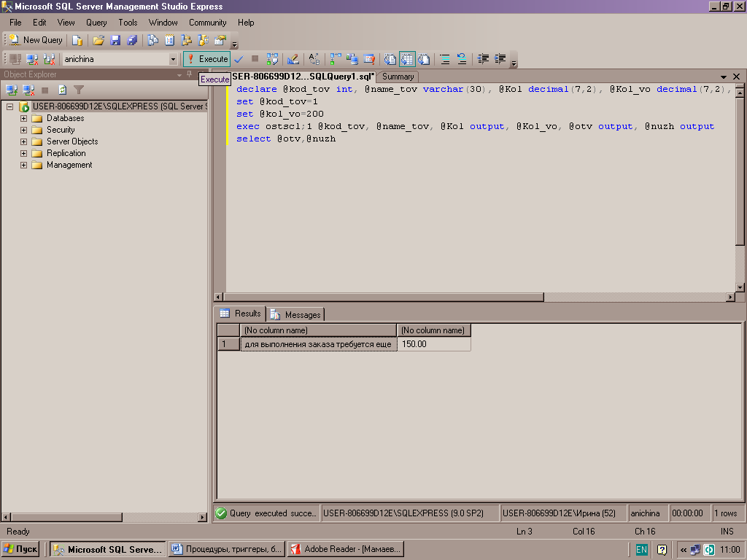The height and width of the screenshot is (560, 747).
Task: Click the Summary notepad icon in toolbar
Action: pos(169,40)
